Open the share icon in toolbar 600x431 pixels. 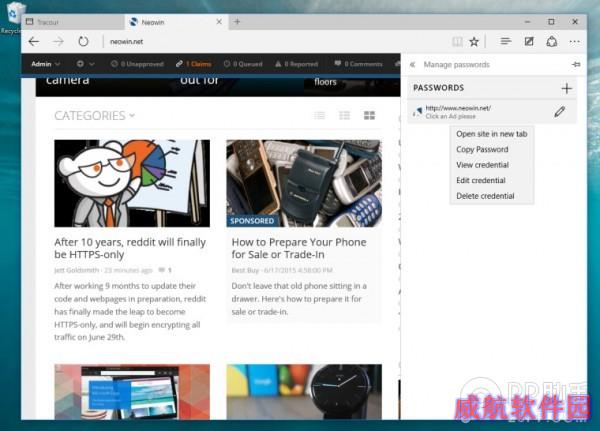(x=551, y=41)
